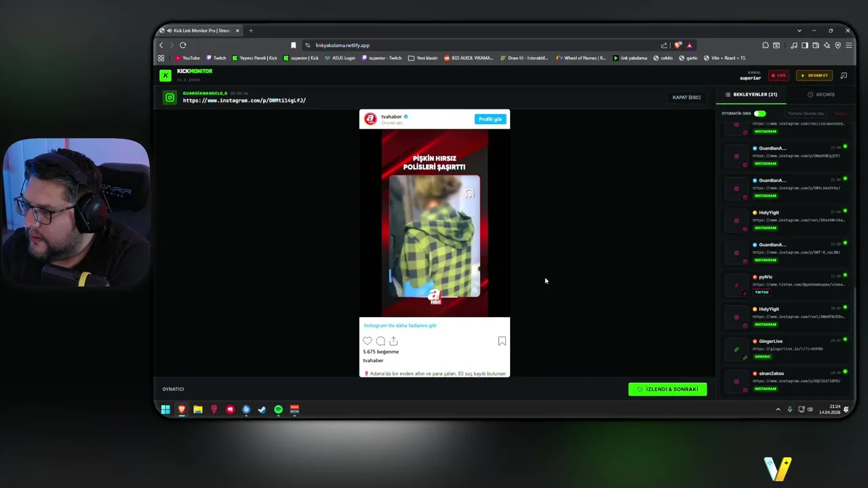The width and height of the screenshot is (868, 488).
Task: Select the pyN1c TikTok queue entry
Action: [785, 285]
